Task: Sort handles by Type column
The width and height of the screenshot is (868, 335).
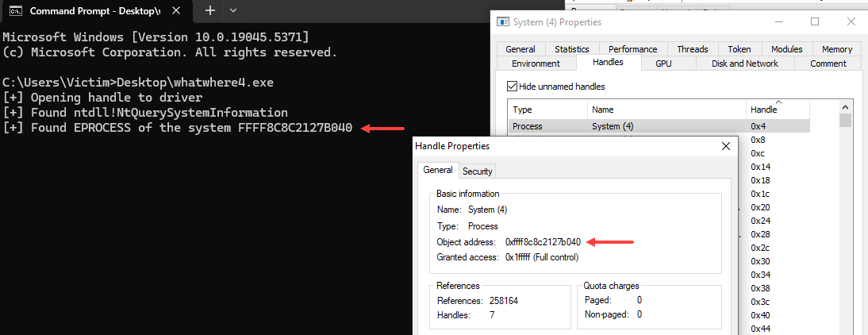Action: (x=547, y=110)
